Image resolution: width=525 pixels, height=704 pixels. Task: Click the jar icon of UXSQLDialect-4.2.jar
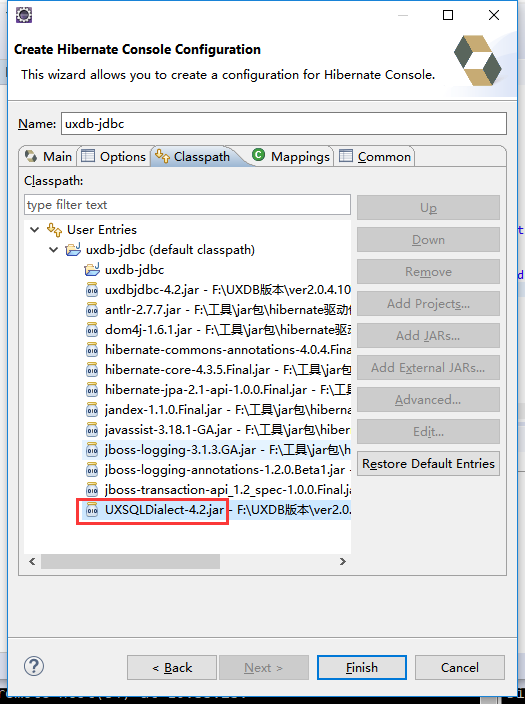pyautogui.click(x=92, y=510)
